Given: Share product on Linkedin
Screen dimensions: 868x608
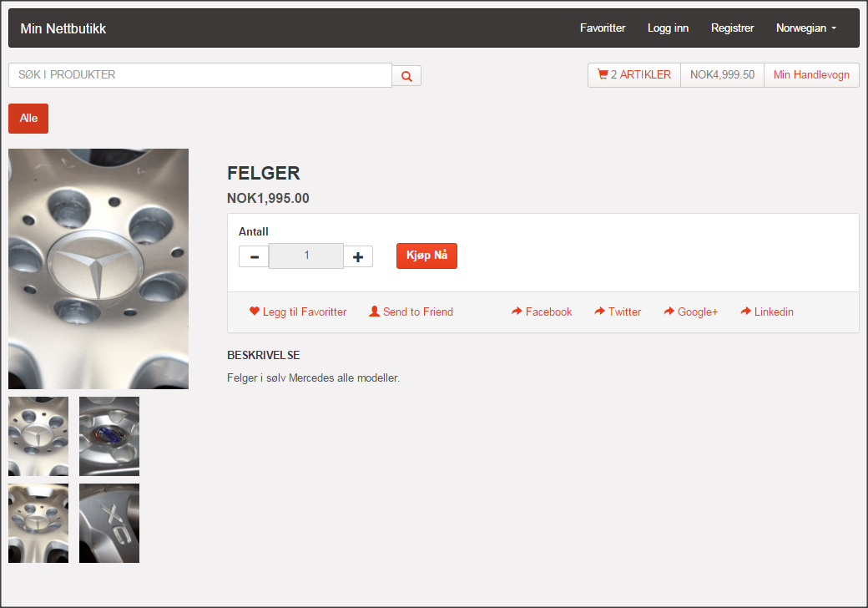Looking at the screenshot, I should click(767, 312).
